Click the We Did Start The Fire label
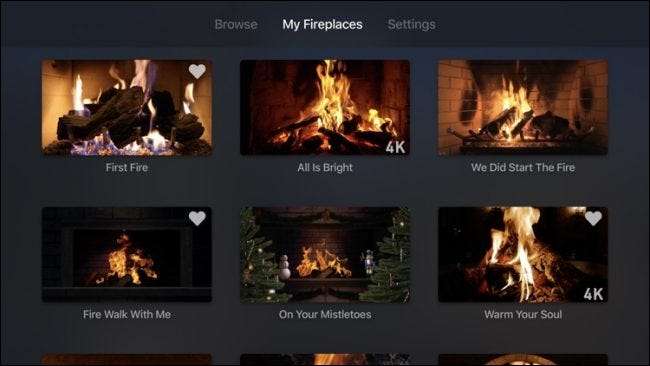This screenshot has width=650, height=366. (523, 167)
